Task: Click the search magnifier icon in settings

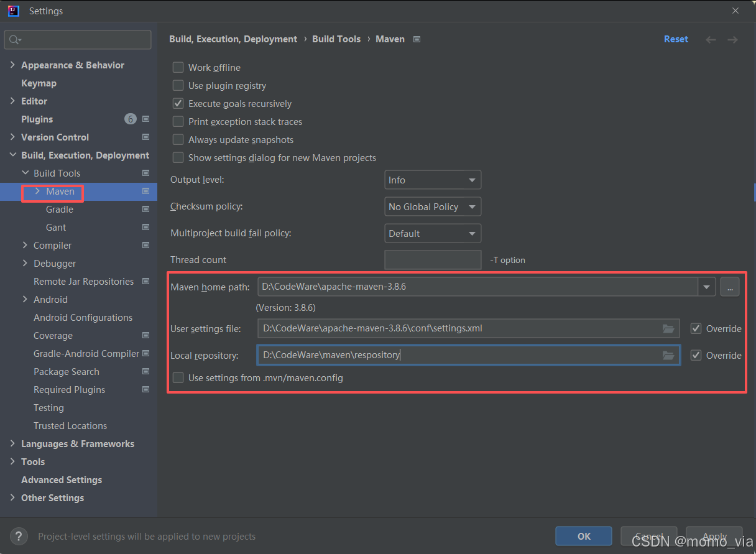Action: 13,40
